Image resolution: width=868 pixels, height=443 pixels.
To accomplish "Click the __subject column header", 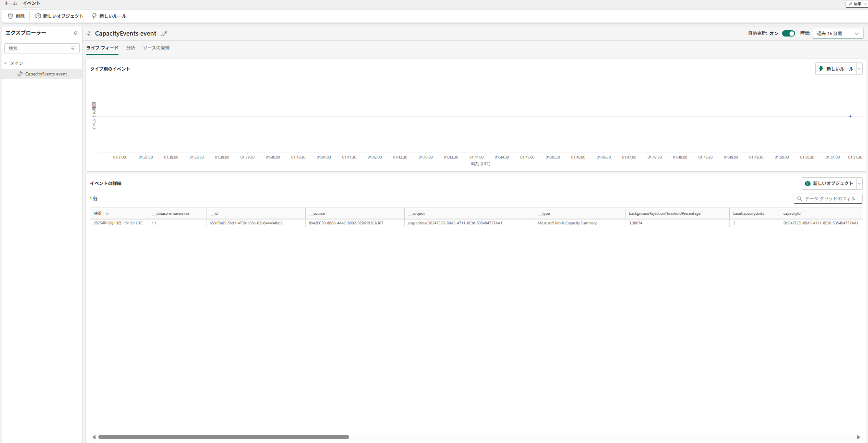I will (x=470, y=213).
